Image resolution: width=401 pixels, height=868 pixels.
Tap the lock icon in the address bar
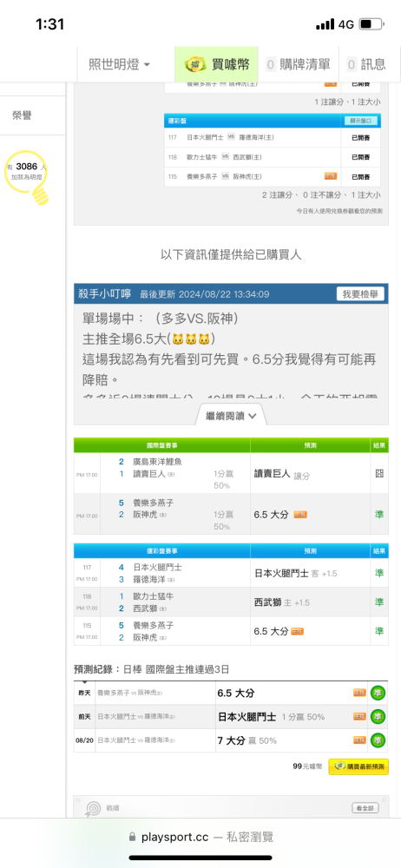(132, 837)
